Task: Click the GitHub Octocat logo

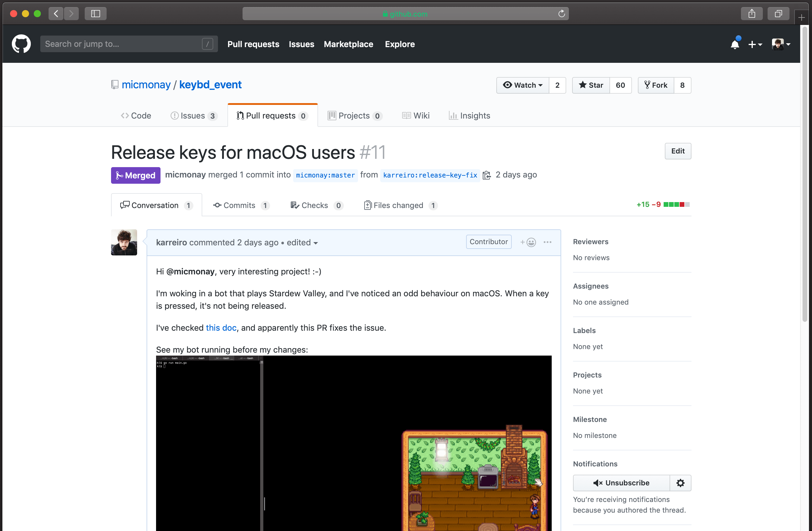Action: (x=21, y=44)
